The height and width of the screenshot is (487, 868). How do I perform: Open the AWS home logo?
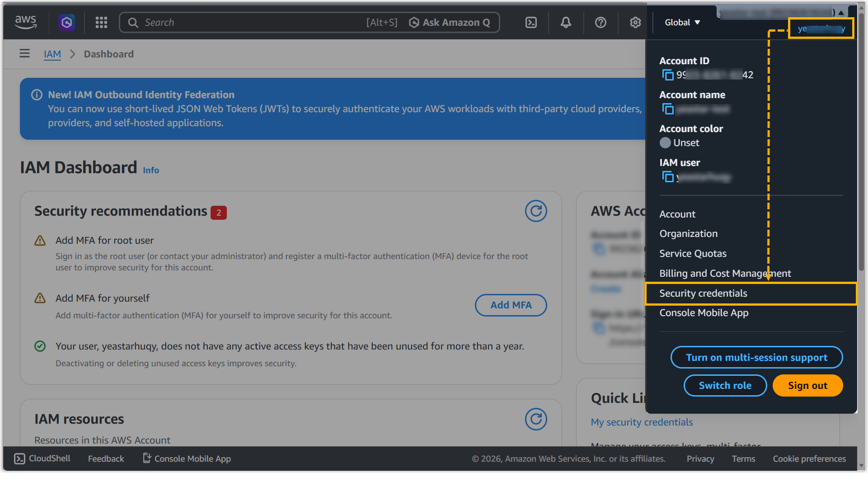tap(26, 22)
